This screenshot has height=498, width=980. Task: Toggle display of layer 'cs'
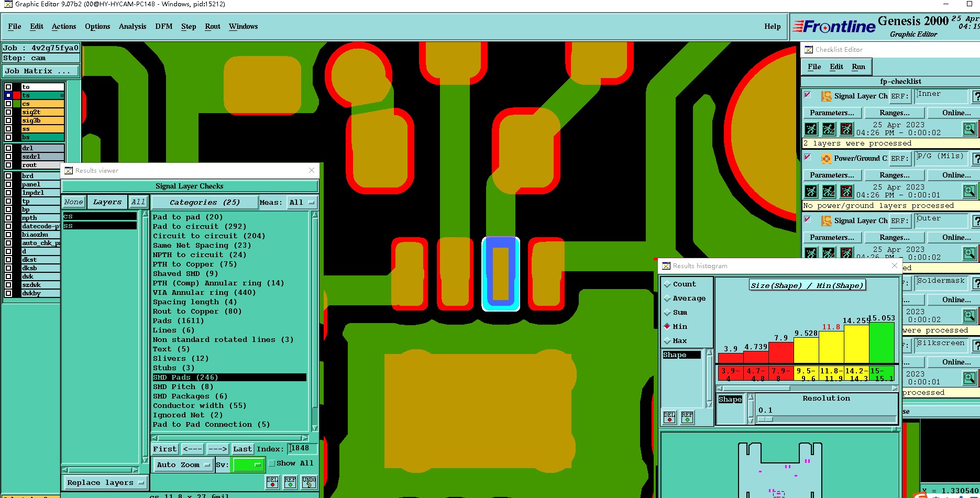pos(8,104)
